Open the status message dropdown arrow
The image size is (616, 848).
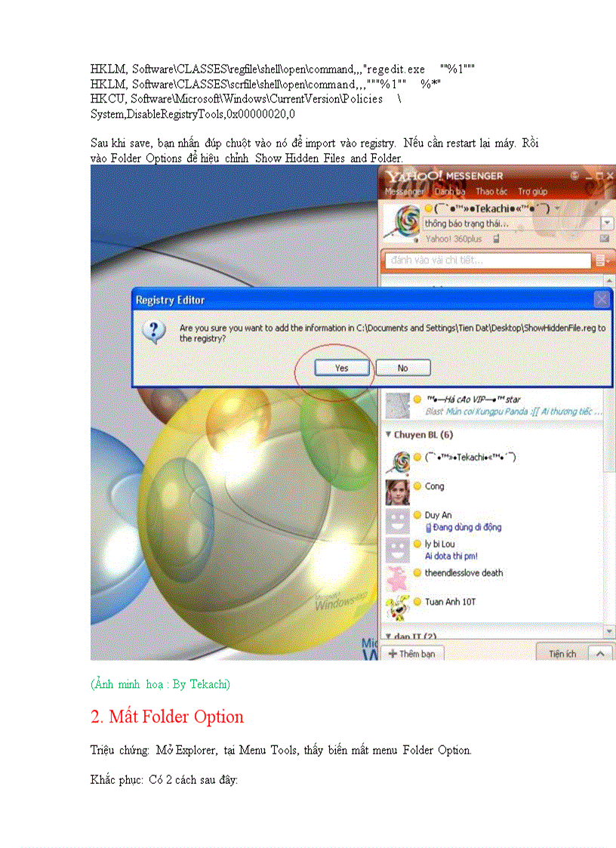point(607,224)
